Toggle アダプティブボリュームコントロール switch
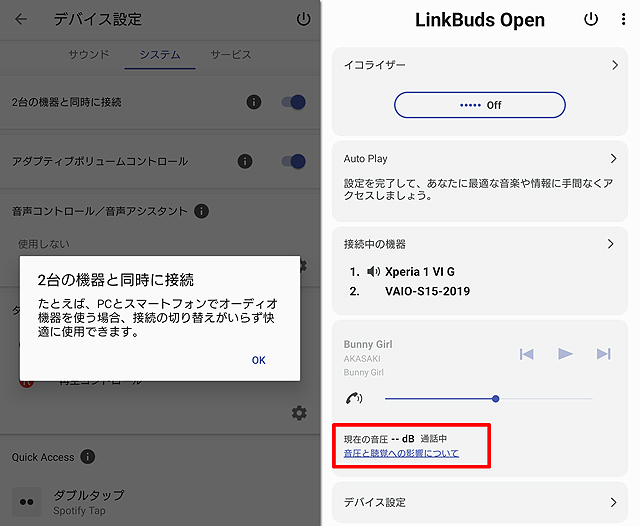 click(294, 161)
